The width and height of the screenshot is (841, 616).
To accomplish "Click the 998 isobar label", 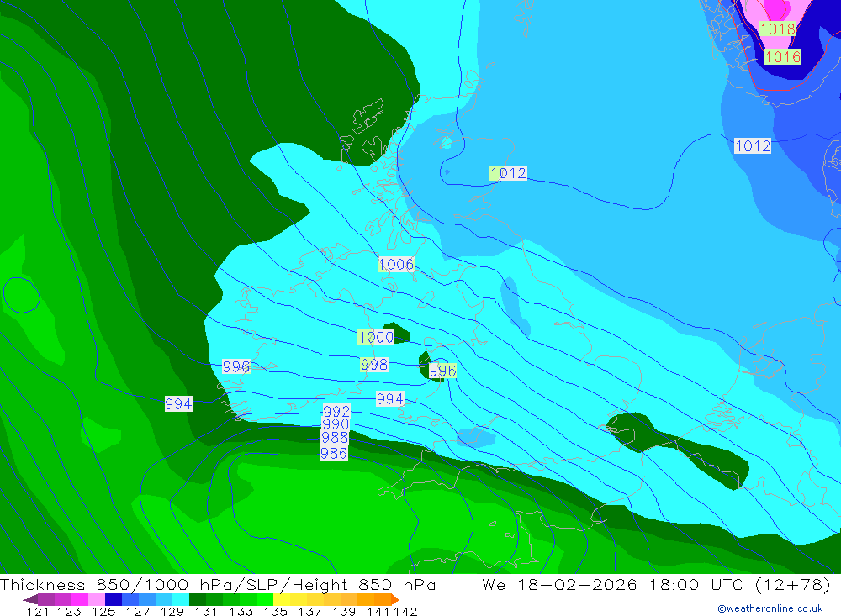I will 374,365.
